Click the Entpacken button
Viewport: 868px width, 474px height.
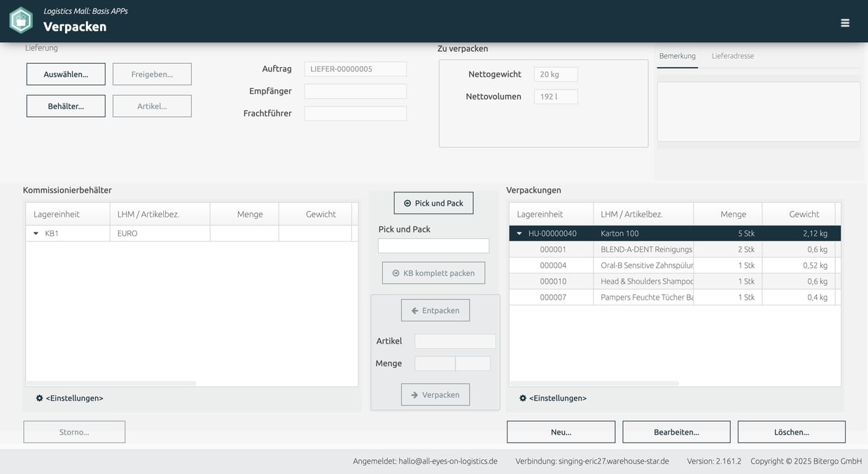point(435,310)
